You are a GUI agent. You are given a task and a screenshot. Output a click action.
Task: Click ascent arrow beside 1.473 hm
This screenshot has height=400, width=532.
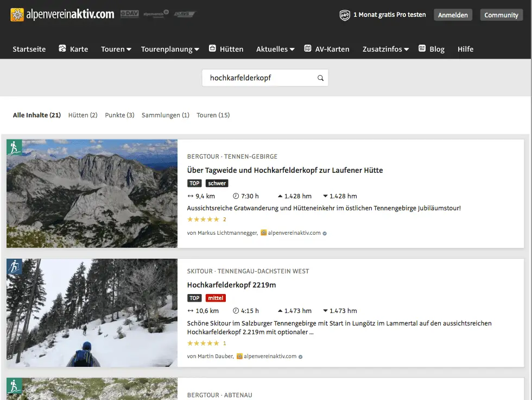tap(280, 311)
